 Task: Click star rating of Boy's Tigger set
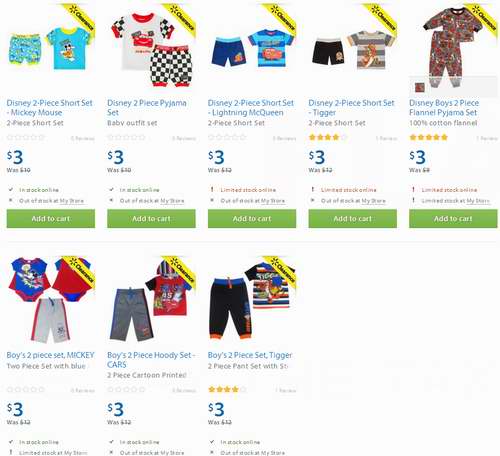click(227, 389)
